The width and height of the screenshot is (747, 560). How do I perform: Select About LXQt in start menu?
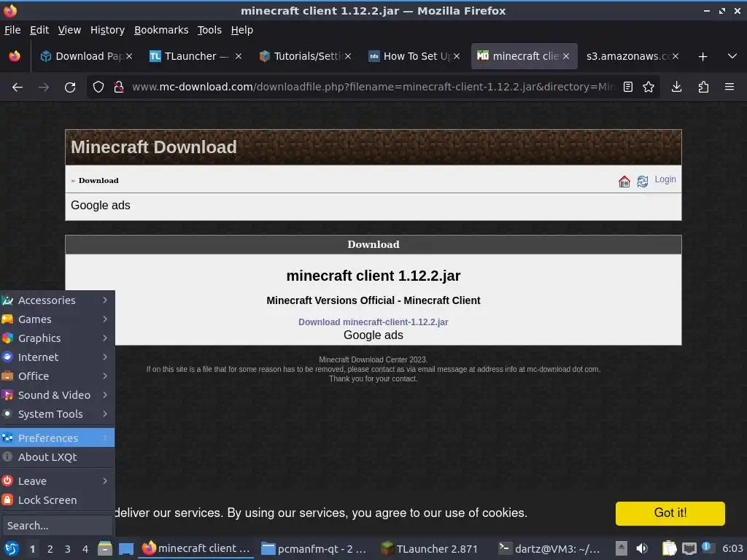point(57,457)
